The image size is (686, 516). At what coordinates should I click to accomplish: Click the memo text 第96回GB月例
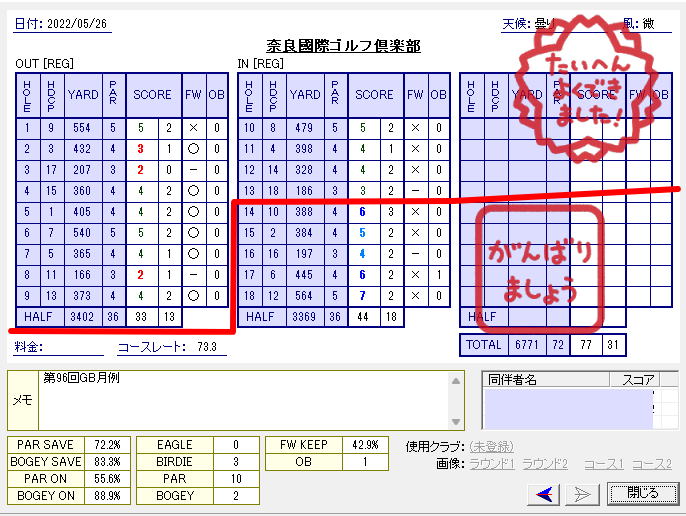[x=81, y=377]
